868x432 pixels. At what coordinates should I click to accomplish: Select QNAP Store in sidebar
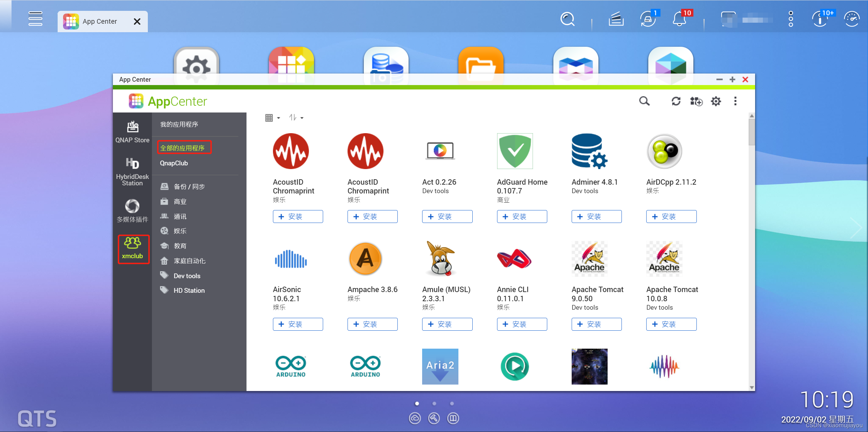[x=132, y=132]
